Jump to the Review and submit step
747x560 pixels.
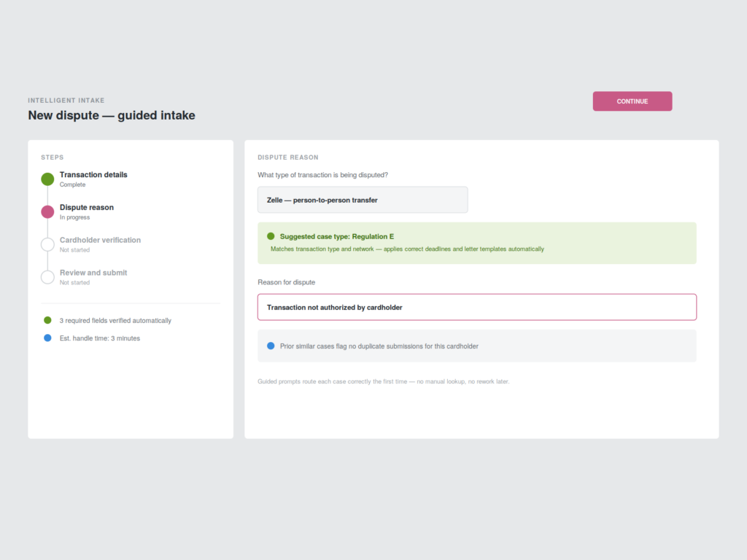coord(93,273)
